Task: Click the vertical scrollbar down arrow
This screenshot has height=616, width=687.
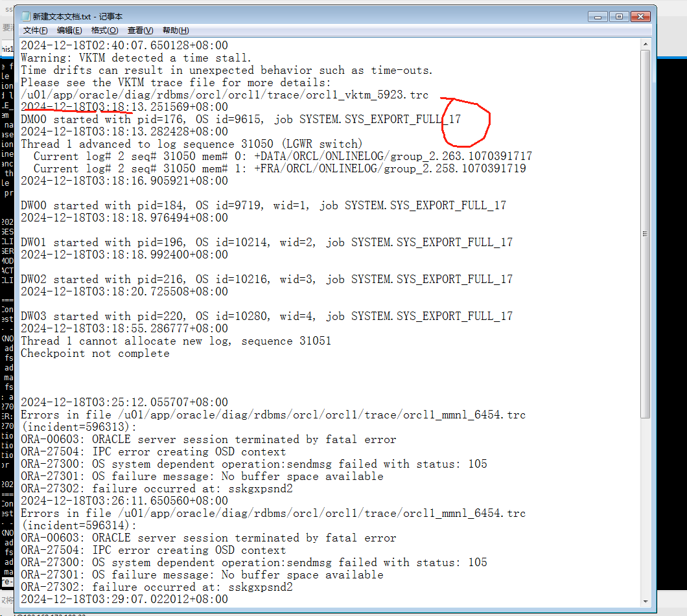Action: 646,601
